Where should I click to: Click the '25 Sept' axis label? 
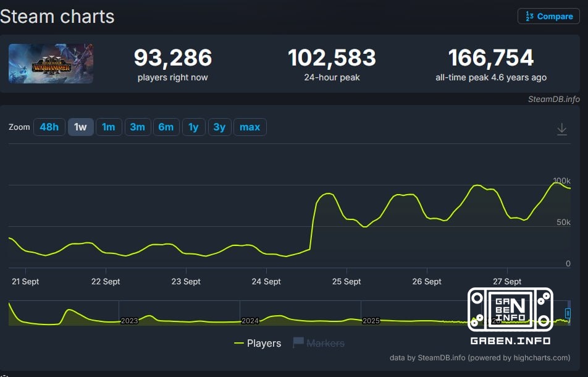[346, 281]
